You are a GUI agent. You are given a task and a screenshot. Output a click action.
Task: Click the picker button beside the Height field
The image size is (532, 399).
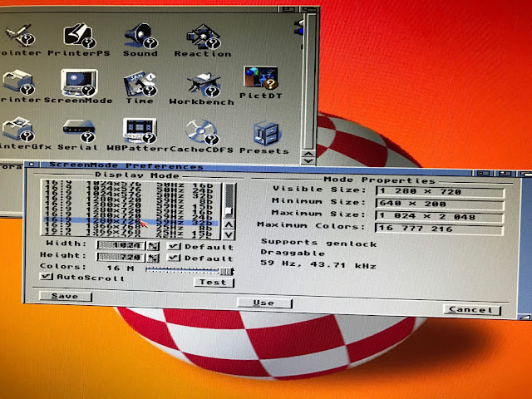[153, 258]
